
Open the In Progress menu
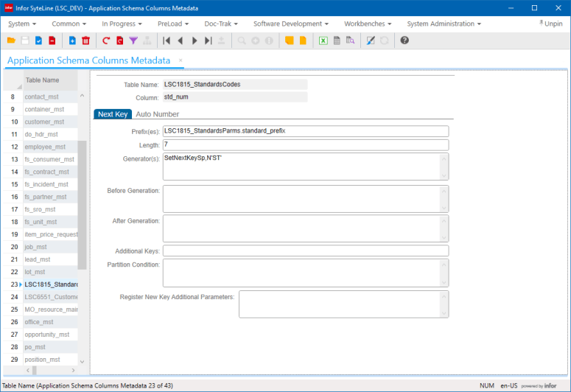tap(122, 24)
